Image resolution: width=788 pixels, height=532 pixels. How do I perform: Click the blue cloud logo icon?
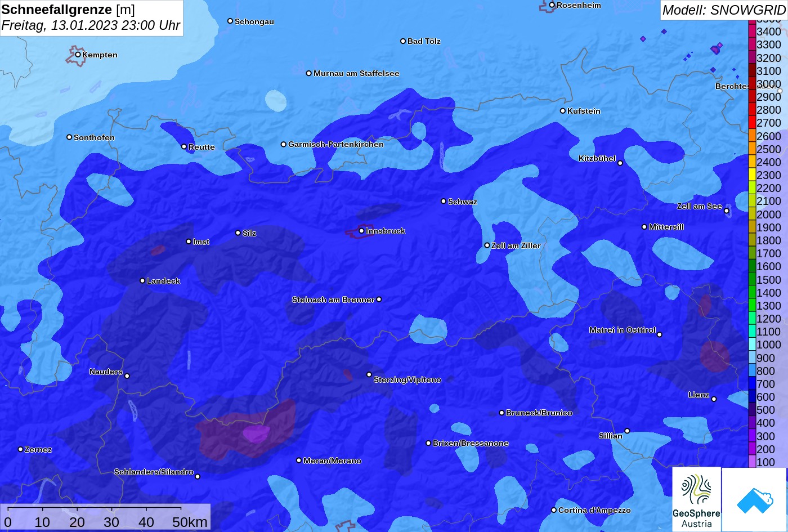[754, 499]
